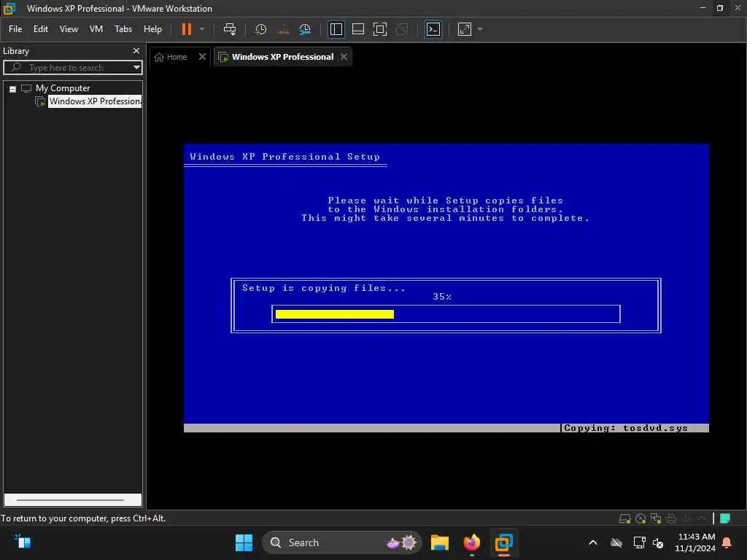
Task: Click the 35% progress text
Action: point(441,297)
